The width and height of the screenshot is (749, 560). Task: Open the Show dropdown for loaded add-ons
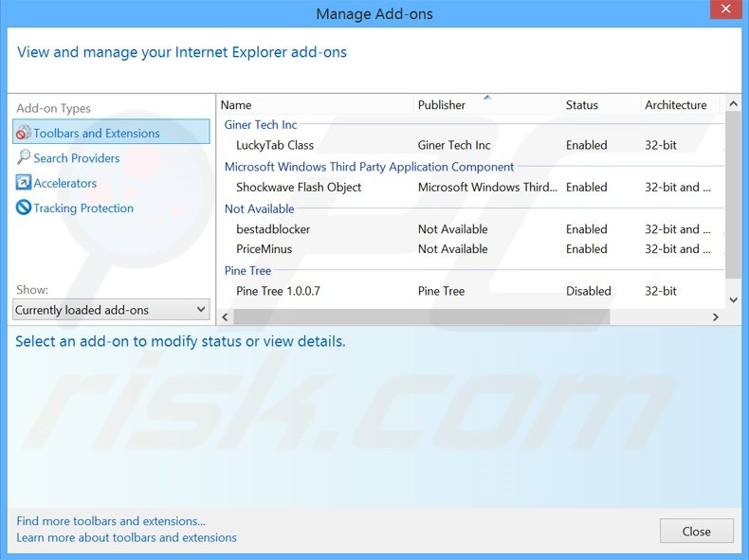pyautogui.click(x=111, y=310)
